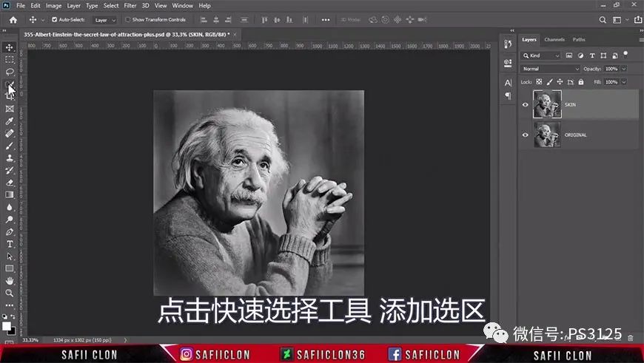Open the History panel icon
The width and height of the screenshot is (644, 363).
click(x=508, y=44)
